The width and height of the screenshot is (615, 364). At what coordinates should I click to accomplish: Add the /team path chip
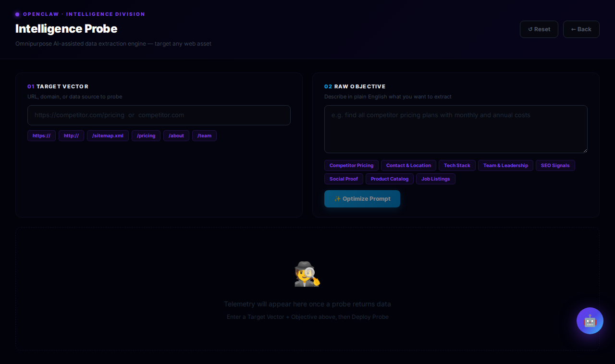click(204, 136)
